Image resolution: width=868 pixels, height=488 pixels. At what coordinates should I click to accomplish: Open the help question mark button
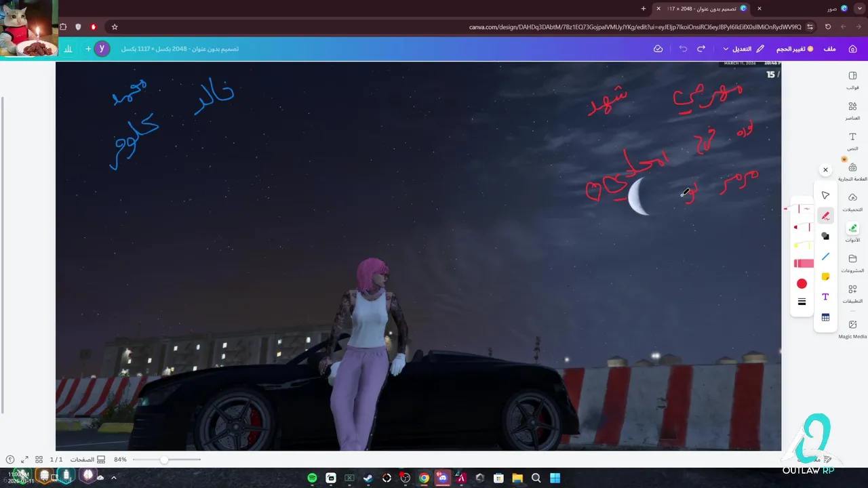pos(9,460)
